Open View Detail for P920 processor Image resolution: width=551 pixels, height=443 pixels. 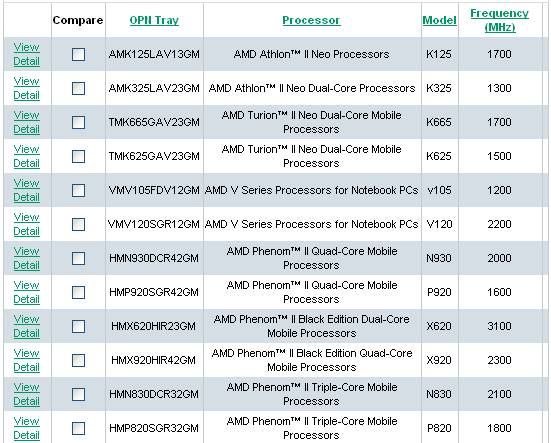tap(26, 292)
